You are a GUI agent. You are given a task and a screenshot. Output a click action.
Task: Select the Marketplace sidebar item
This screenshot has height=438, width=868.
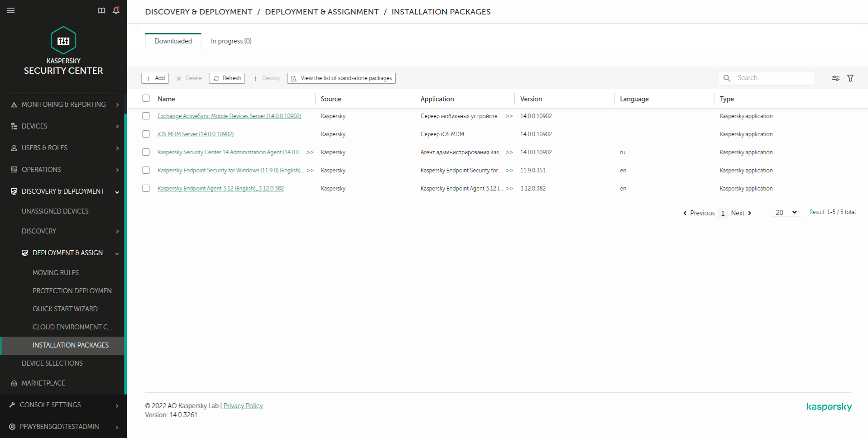(43, 383)
